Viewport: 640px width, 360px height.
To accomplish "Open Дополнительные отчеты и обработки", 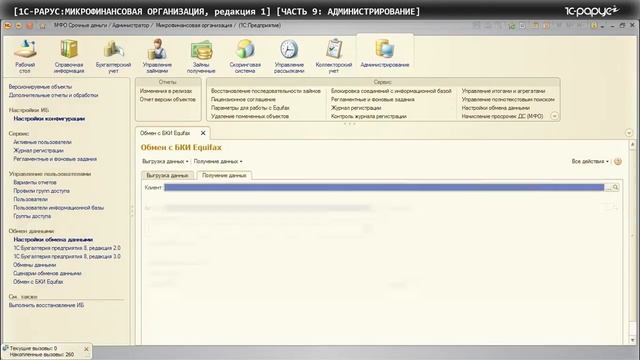I will click(53, 96).
